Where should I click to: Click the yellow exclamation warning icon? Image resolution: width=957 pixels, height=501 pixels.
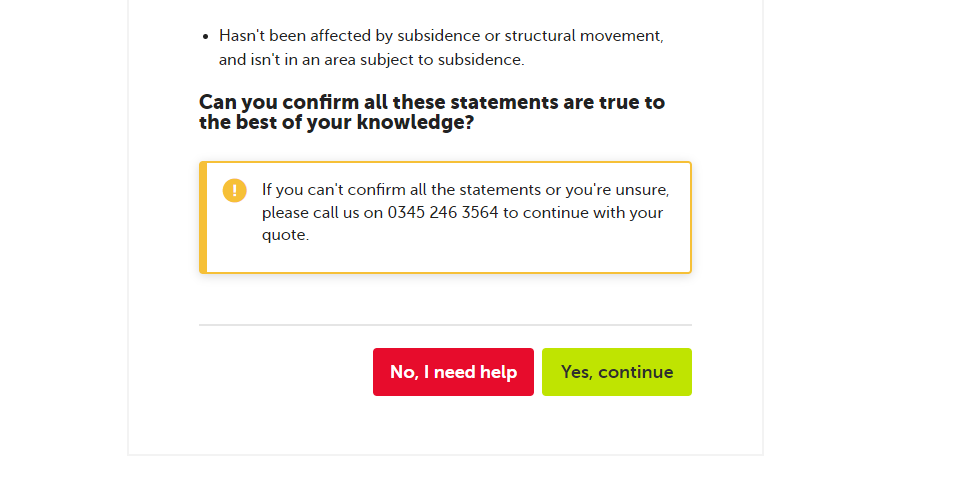click(x=234, y=190)
